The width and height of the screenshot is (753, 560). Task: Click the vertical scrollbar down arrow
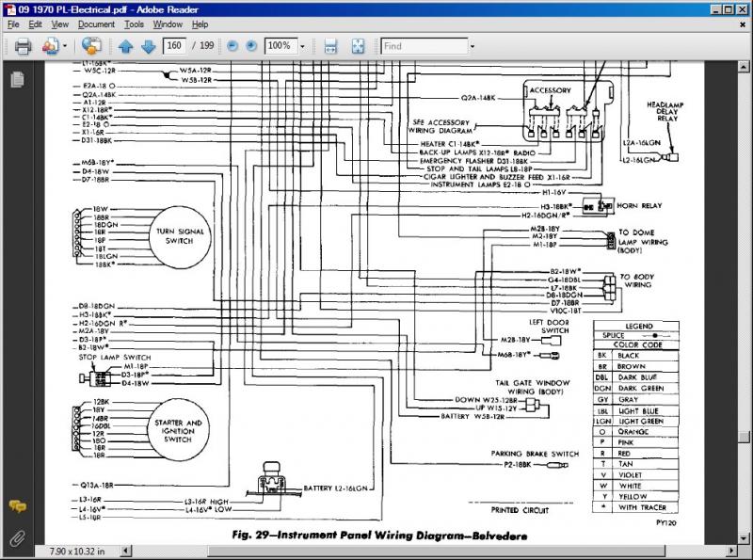pyautogui.click(x=744, y=538)
